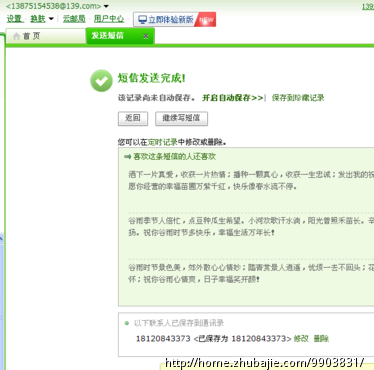The height and width of the screenshot is (370, 374).
Task: Switch to the 首页 home tab
Action: click(46, 36)
